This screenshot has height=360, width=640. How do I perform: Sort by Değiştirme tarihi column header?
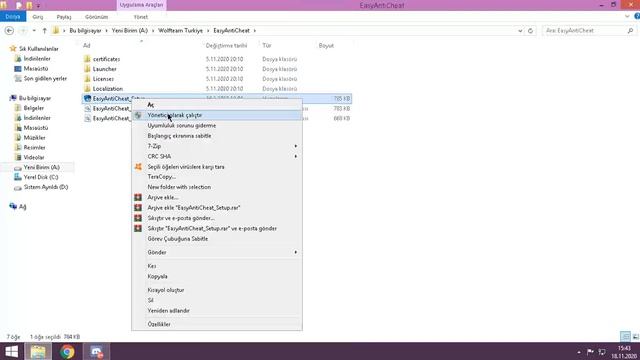(x=226, y=46)
